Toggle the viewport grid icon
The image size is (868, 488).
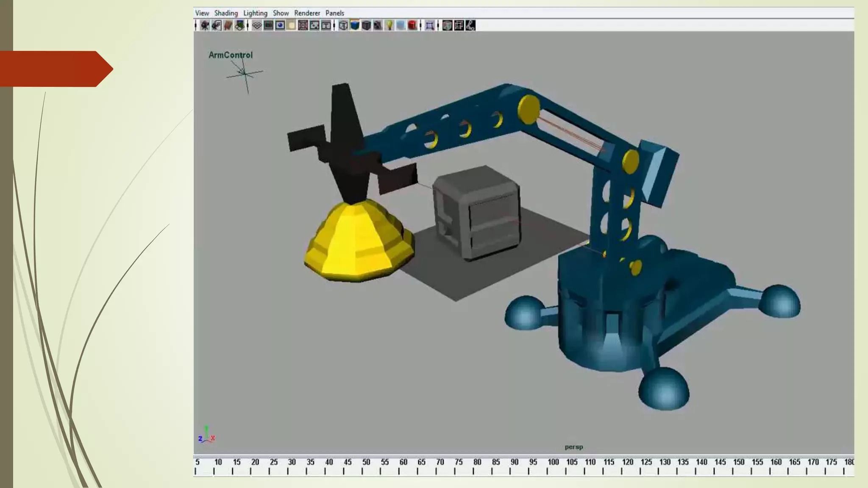pos(257,26)
